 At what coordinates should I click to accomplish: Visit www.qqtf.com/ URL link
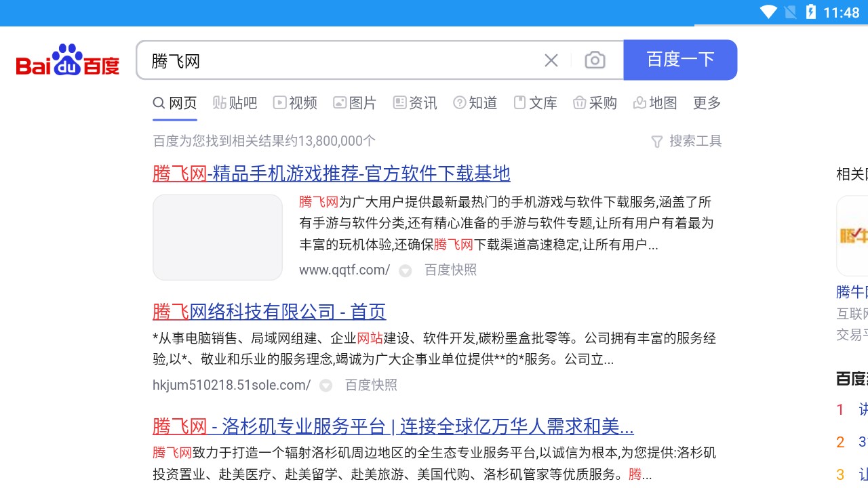(x=344, y=270)
